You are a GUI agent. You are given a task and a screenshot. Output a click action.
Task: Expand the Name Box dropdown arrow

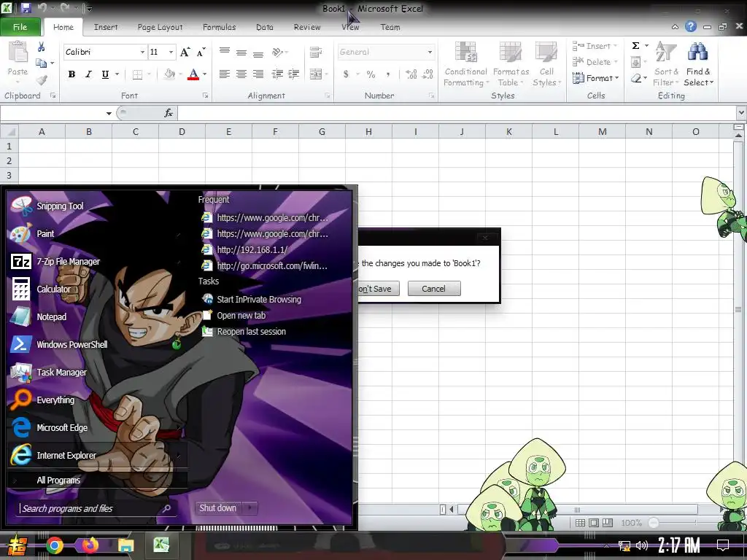point(109,113)
